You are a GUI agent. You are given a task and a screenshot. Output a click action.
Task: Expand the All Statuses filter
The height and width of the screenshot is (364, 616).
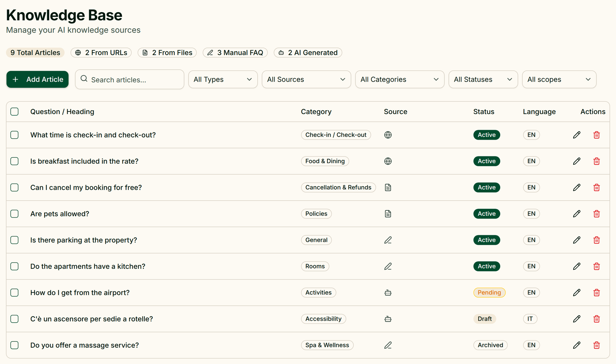[x=483, y=79]
